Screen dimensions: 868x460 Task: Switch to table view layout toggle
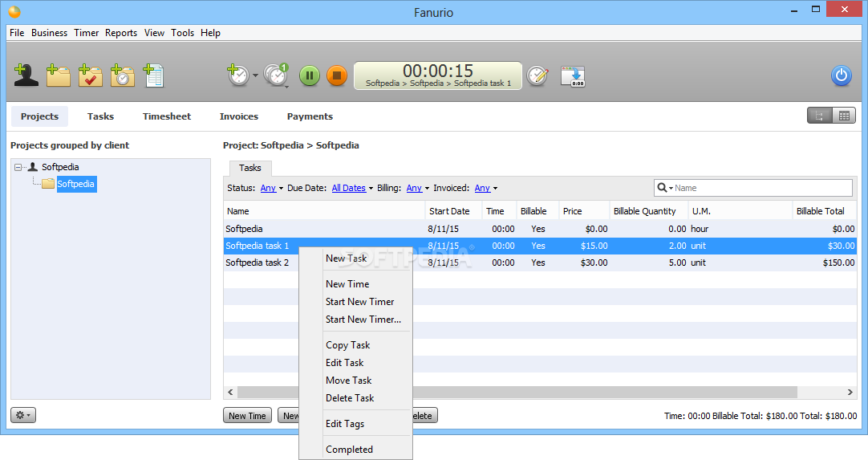[x=844, y=116]
